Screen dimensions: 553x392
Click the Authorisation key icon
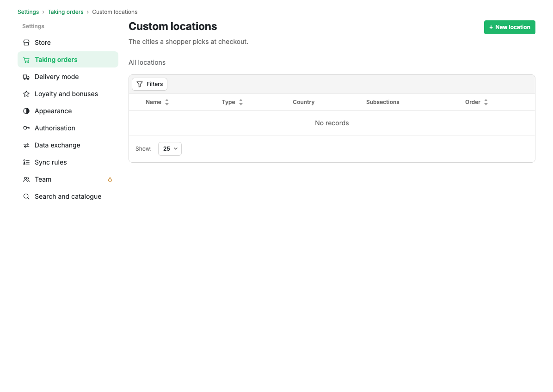(26, 129)
